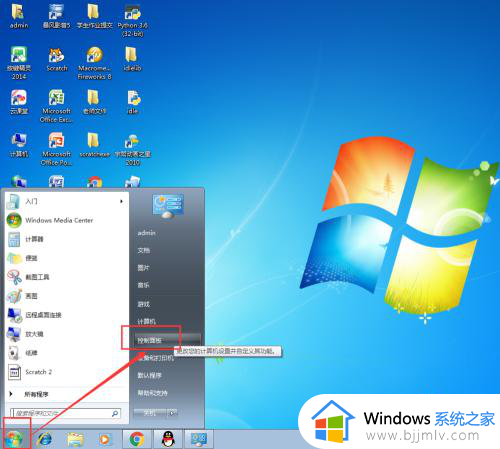Click the 关机 shutdown button
This screenshot has width=500, height=449.
click(150, 413)
